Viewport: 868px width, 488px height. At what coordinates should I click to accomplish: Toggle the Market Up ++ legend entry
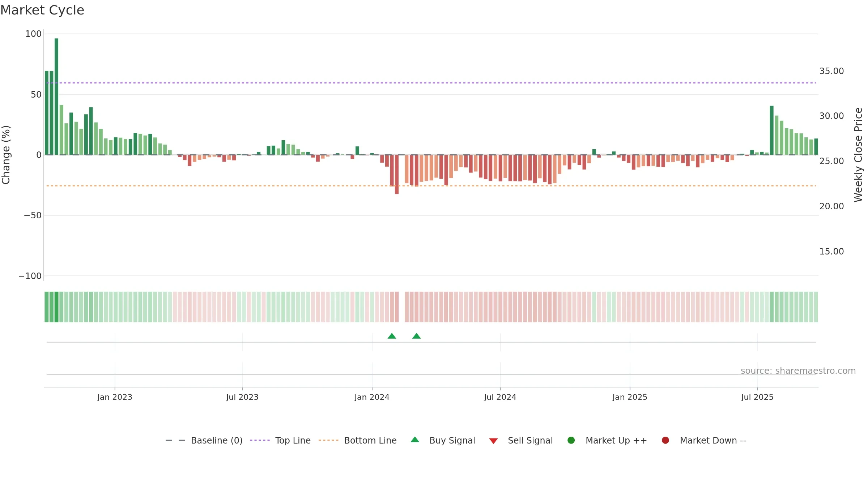click(607, 440)
